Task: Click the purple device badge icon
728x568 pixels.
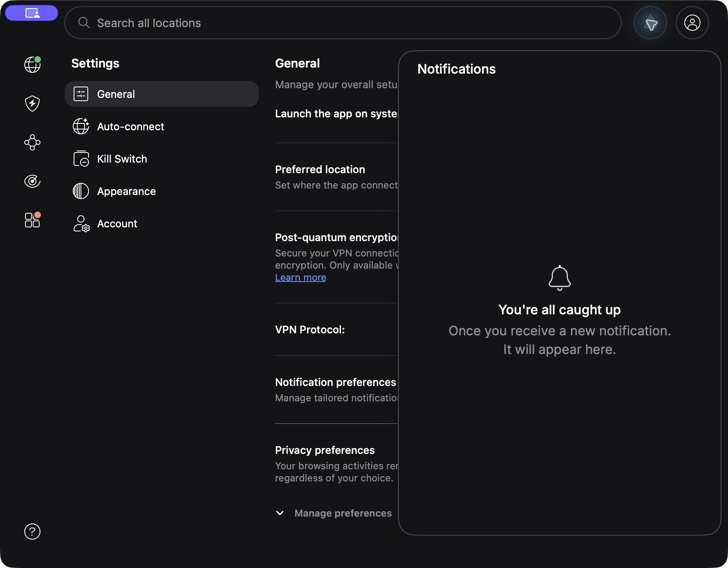Action: 32,13
